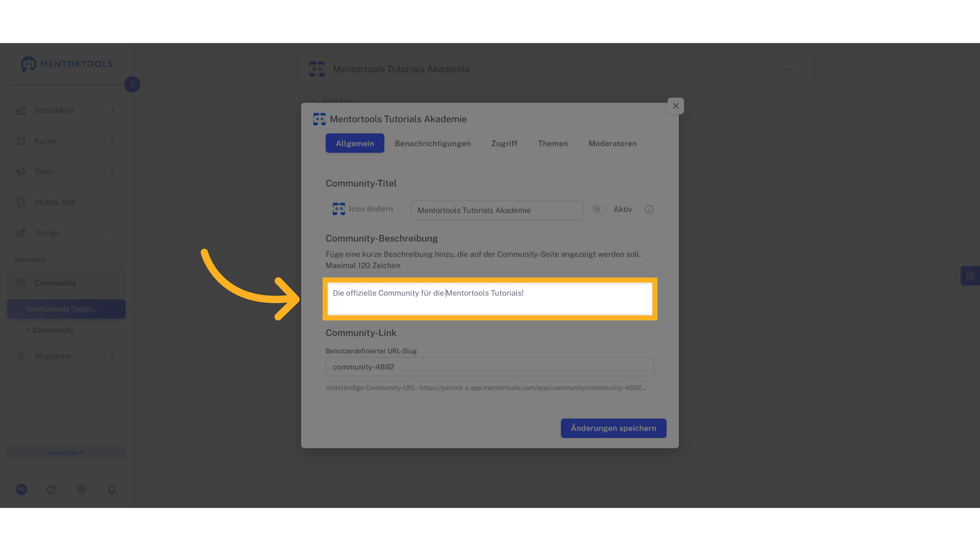The height and width of the screenshot is (551, 980).
Task: Click the Community-Titel text field
Action: tap(497, 210)
